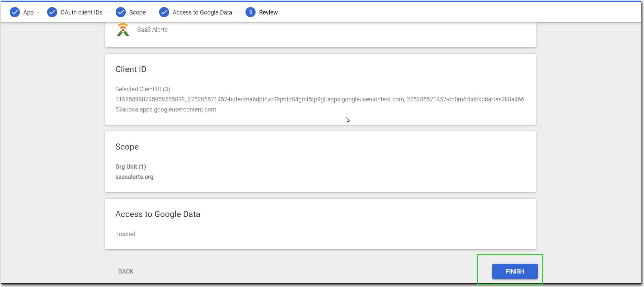Click the Selected Client ID (3) label
Image resolution: width=644 pixels, height=287 pixels.
pos(143,89)
